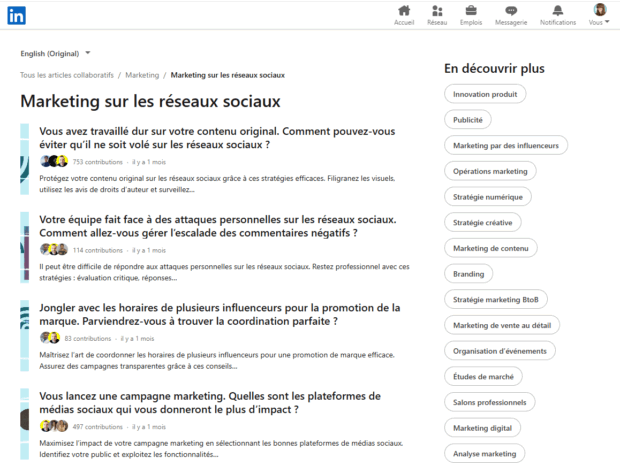Open article on horaires de plusieurs influenceurs
The height and width of the screenshot is (466, 620).
pos(219,314)
